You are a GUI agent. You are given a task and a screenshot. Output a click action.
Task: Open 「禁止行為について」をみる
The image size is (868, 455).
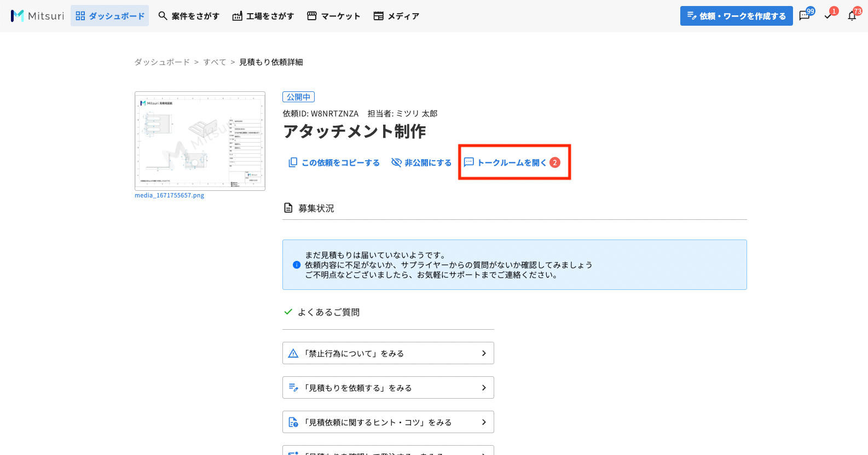point(388,353)
